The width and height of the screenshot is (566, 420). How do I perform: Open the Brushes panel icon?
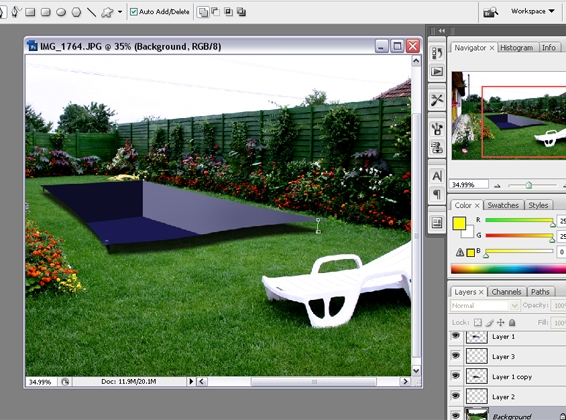click(437, 128)
